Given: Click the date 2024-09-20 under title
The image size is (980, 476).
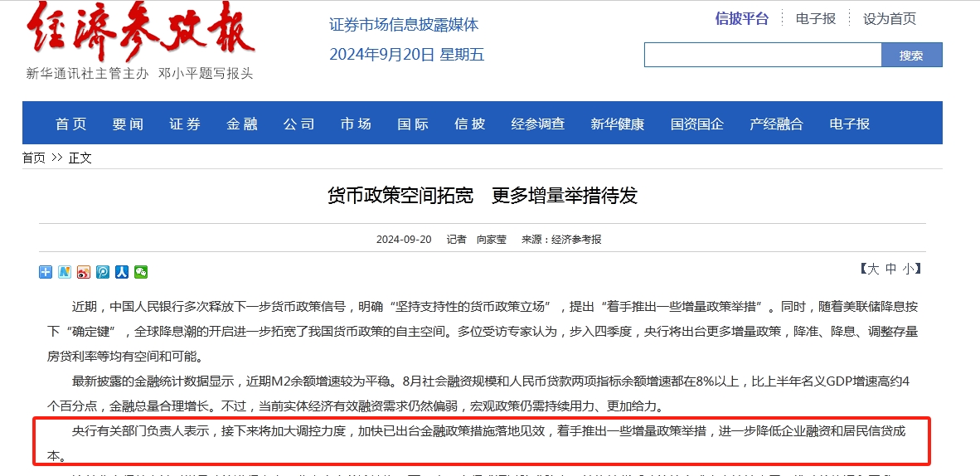Looking at the screenshot, I should [x=404, y=240].
